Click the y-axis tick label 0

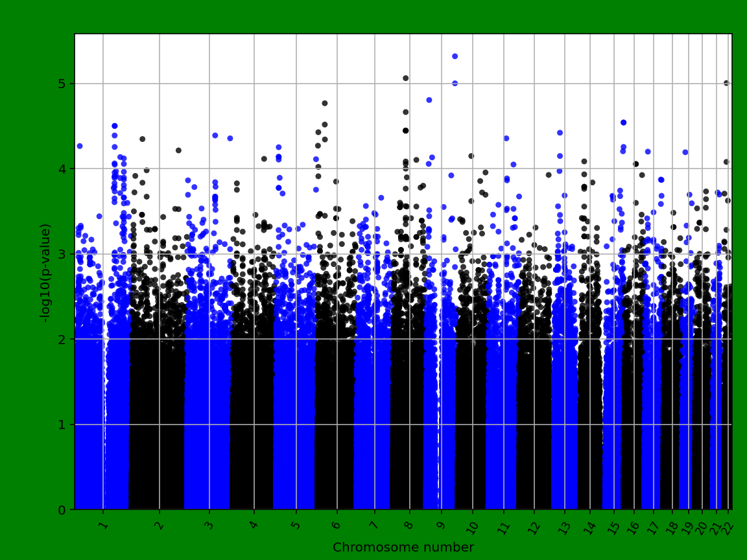click(x=62, y=509)
